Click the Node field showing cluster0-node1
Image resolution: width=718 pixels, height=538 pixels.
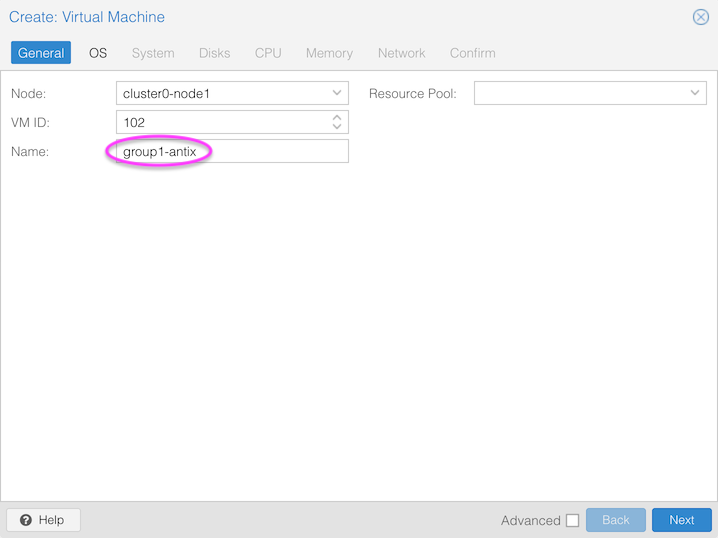coord(220,94)
